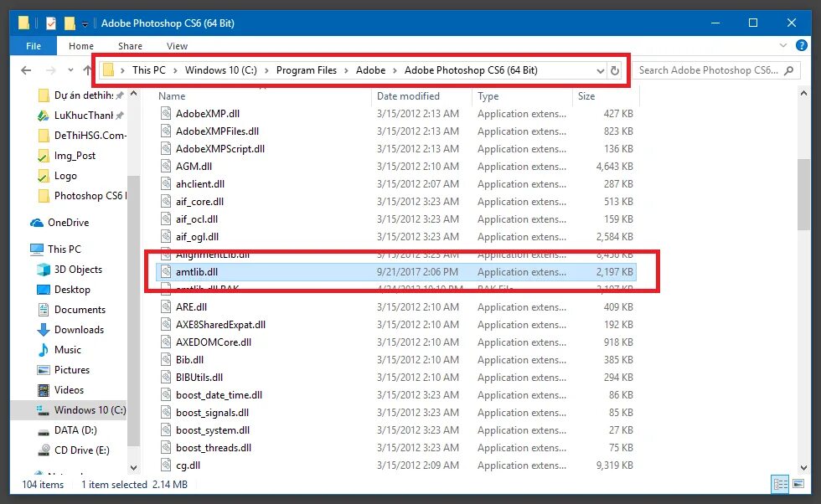Sort by the Name column header
The height and width of the screenshot is (504, 821).
(x=172, y=96)
